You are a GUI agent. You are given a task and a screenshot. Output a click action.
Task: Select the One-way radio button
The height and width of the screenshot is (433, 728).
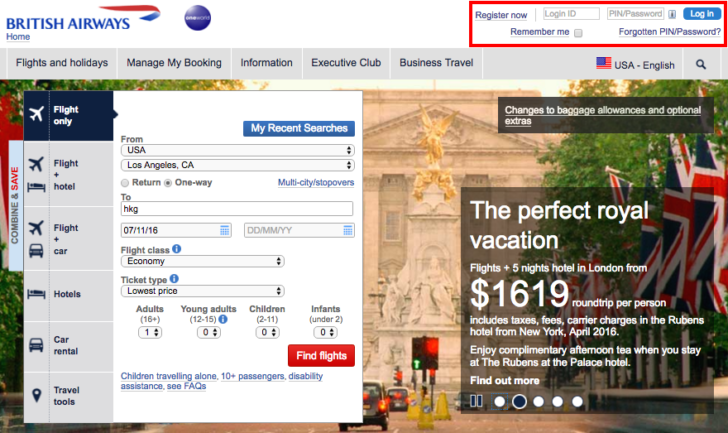168,183
